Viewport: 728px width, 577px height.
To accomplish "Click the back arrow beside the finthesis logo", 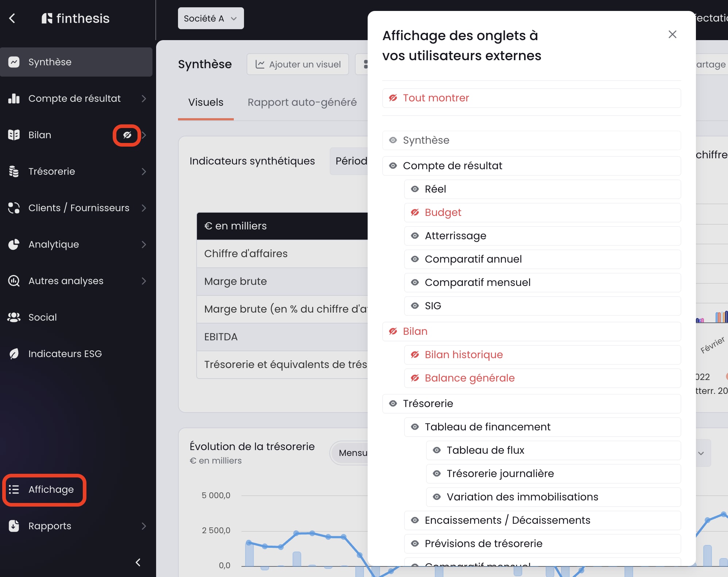I will tap(12, 18).
